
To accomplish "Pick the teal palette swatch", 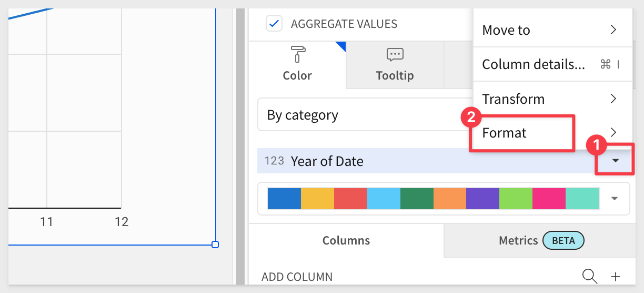I will 582,199.
